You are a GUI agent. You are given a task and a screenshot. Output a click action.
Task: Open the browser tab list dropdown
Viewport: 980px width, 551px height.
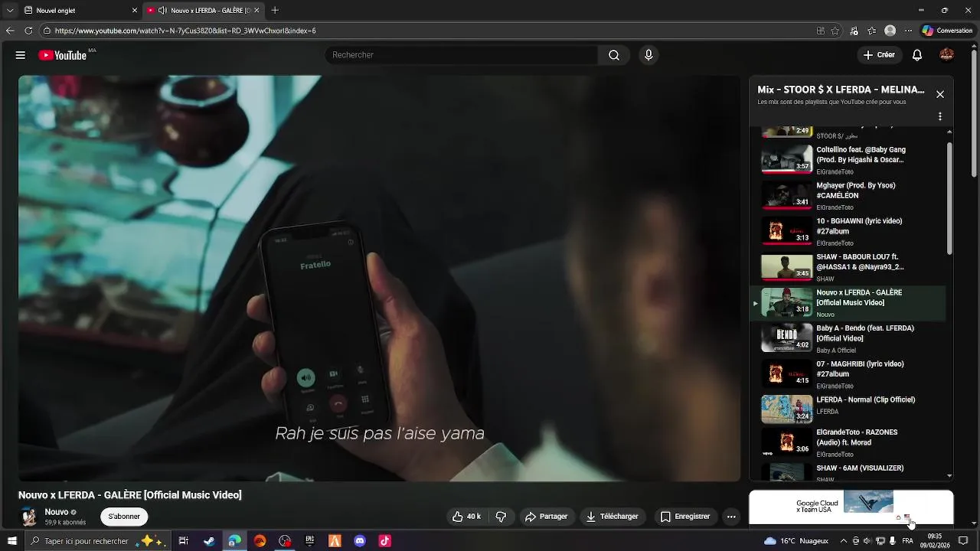point(10,11)
